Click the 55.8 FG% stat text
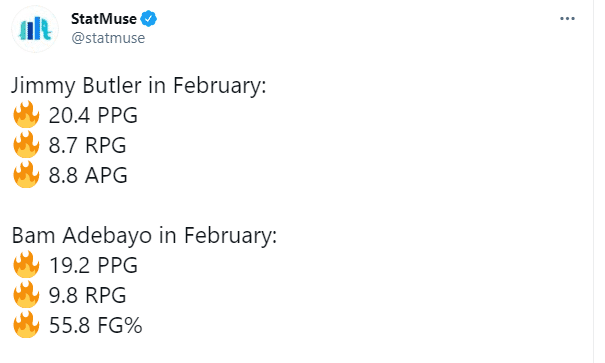605x363 pixels. [x=96, y=325]
